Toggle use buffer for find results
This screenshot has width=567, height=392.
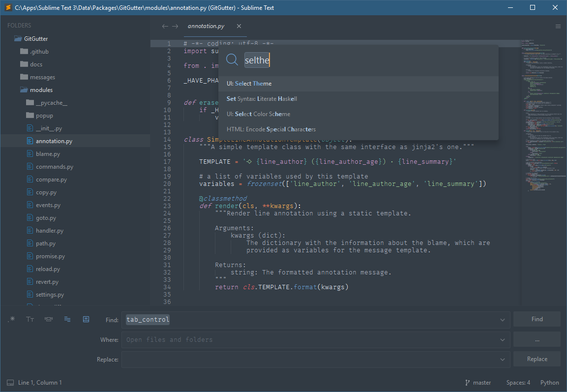(86, 319)
